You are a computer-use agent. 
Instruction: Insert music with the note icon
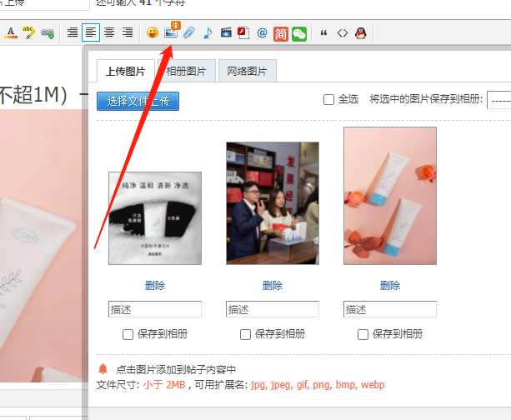coord(208,32)
